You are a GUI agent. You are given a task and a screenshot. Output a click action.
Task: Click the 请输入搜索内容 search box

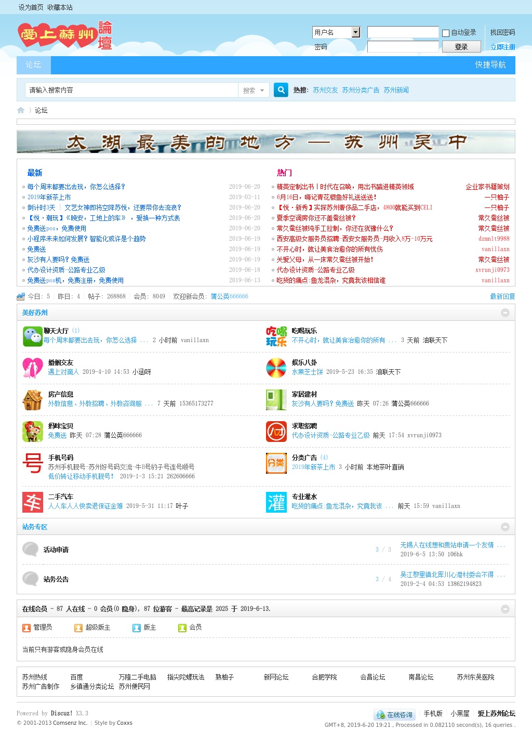[x=131, y=90]
